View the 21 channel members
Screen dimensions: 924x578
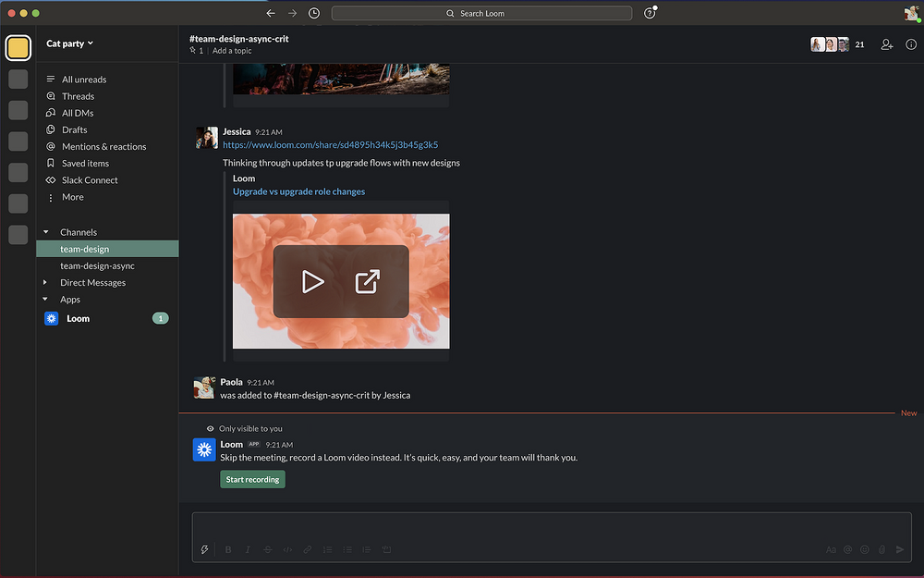837,44
